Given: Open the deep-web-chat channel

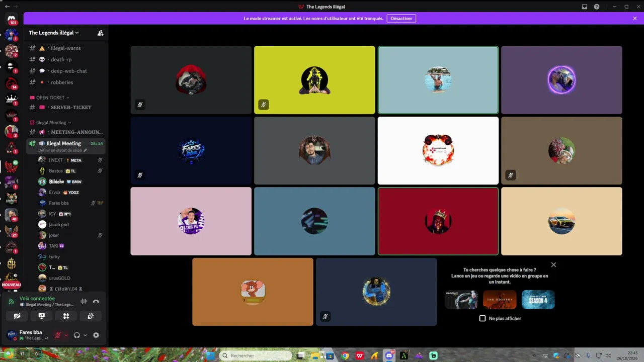Looking at the screenshot, I should pos(66,71).
